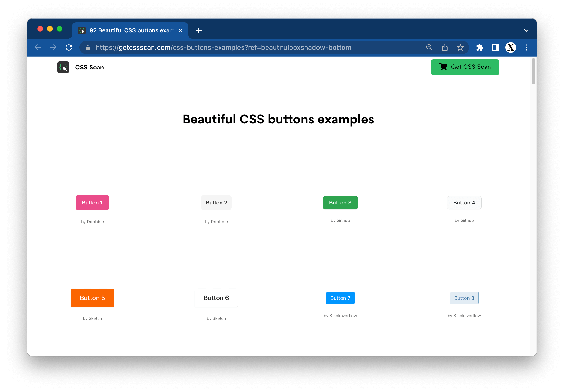Click the URL address field
Screen dimensions: 564x392
[246, 47]
